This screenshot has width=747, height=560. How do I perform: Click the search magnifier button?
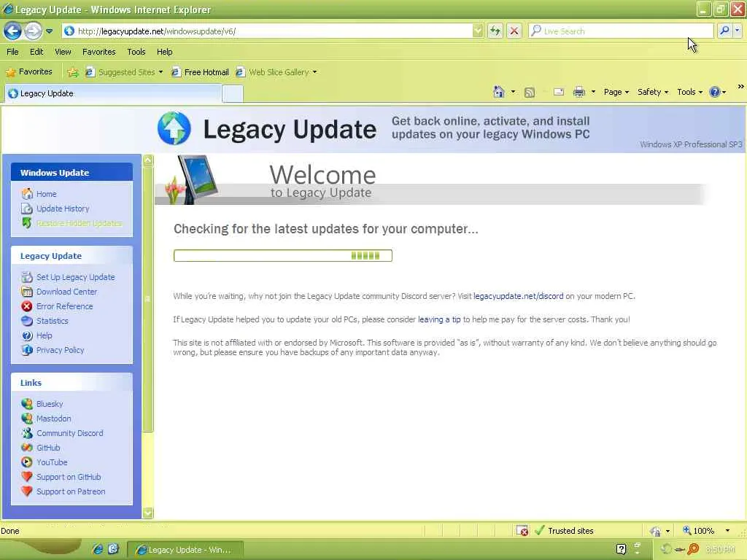pos(724,31)
